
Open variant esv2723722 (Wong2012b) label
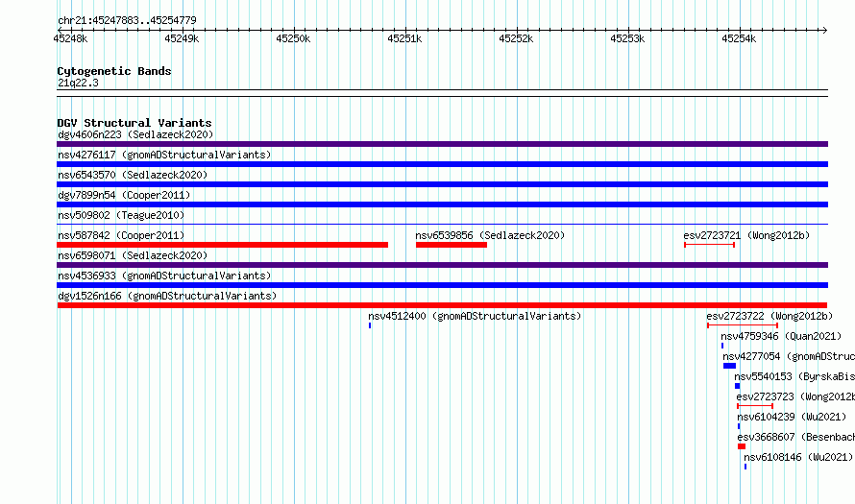(769, 316)
